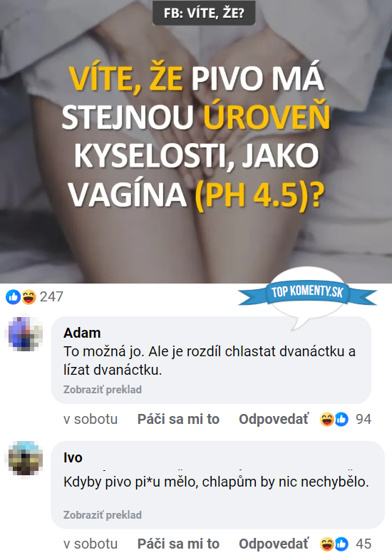Open Ivo's blurred profile avatar
Image resolution: width=392 pixels, height=560 pixels.
click(x=24, y=460)
